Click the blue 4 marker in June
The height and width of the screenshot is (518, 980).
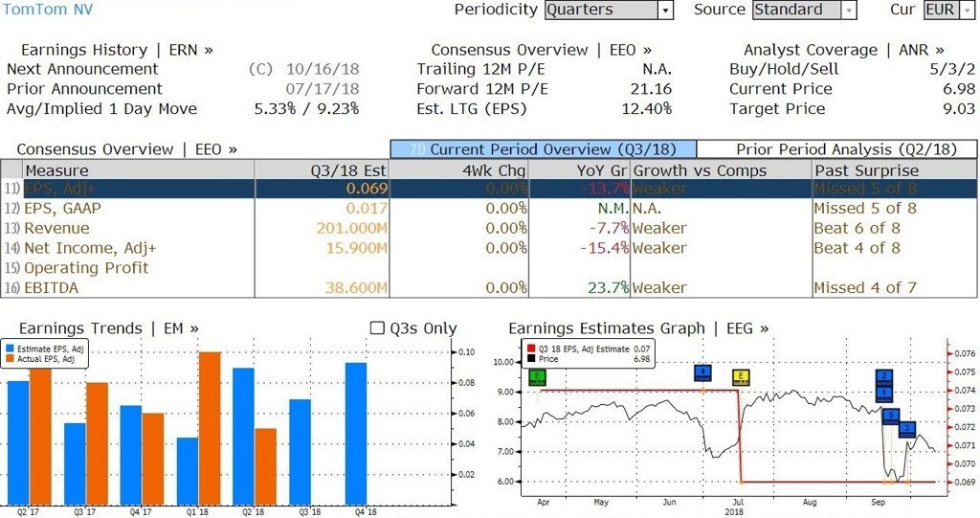pos(703,372)
